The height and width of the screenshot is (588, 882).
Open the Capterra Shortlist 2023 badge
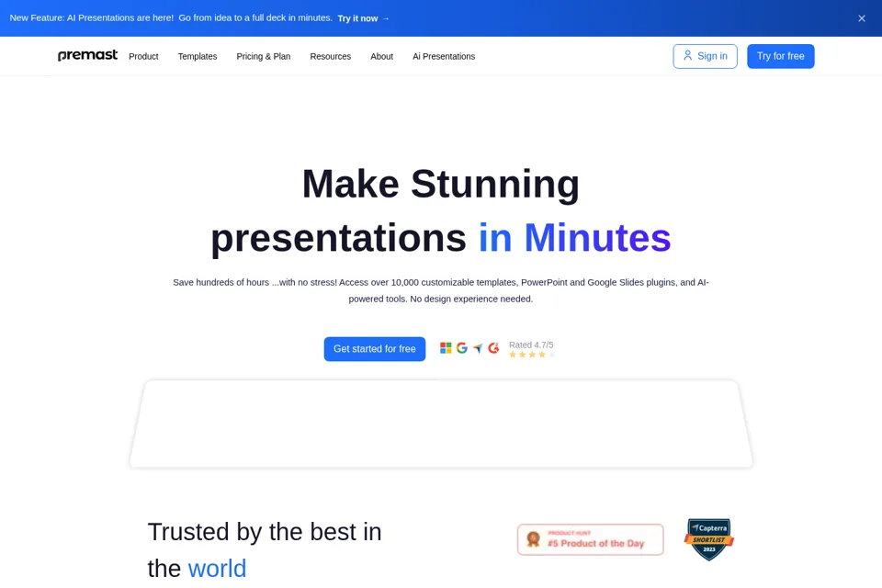click(709, 539)
